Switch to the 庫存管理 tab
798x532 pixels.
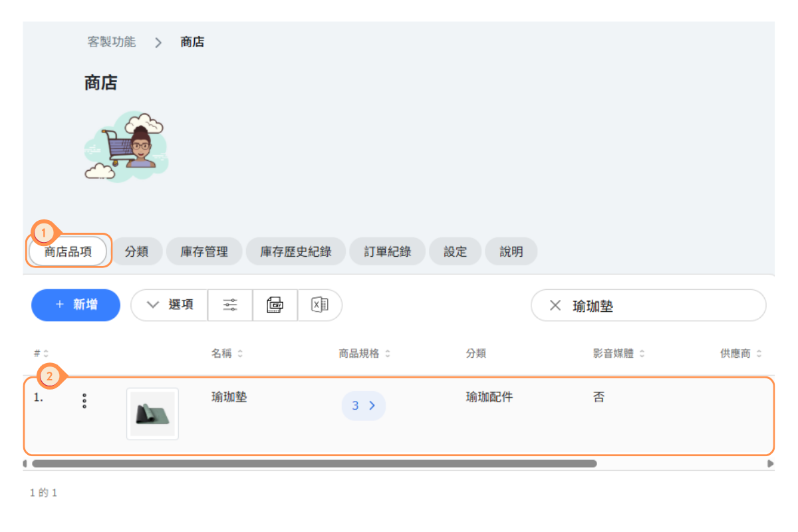[204, 252]
